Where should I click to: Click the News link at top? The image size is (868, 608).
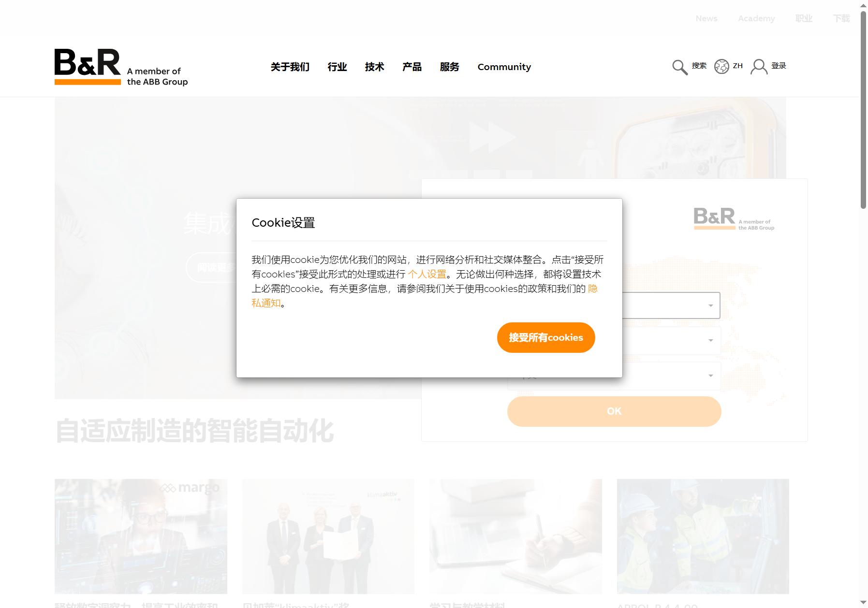[x=706, y=18]
